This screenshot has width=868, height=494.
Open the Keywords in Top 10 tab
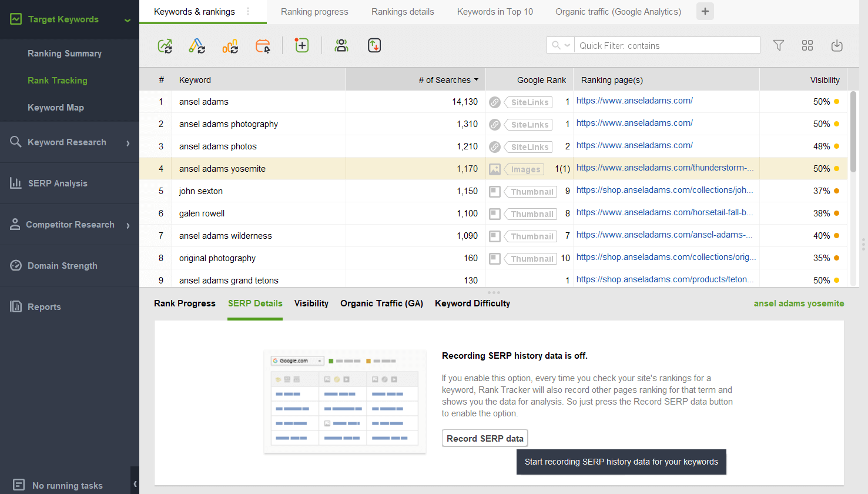pyautogui.click(x=495, y=12)
